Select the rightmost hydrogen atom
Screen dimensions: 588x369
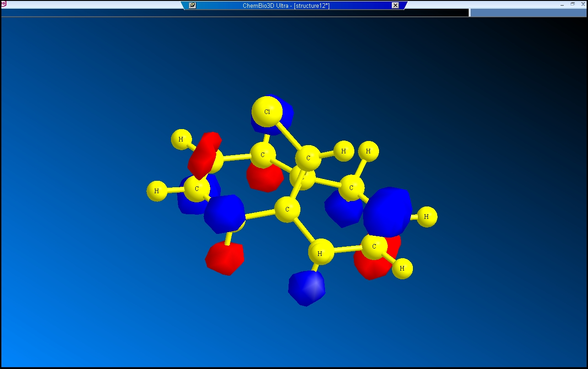coord(427,217)
